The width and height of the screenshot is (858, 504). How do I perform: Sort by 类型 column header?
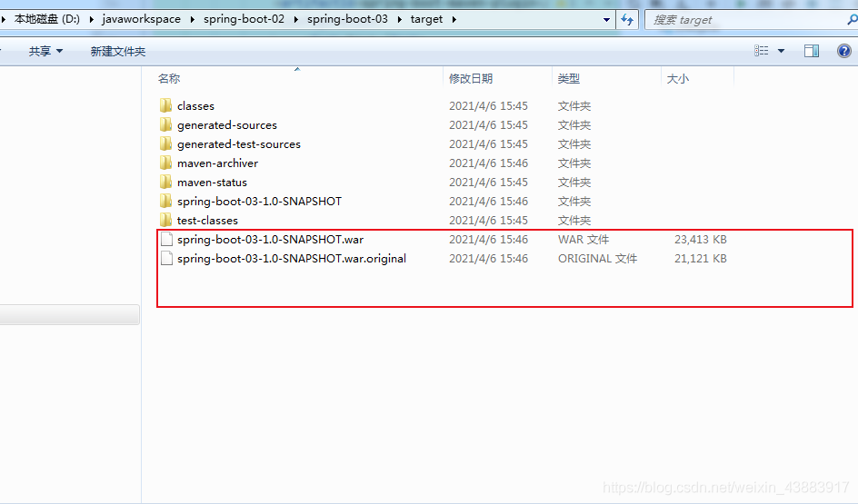pyautogui.click(x=569, y=79)
